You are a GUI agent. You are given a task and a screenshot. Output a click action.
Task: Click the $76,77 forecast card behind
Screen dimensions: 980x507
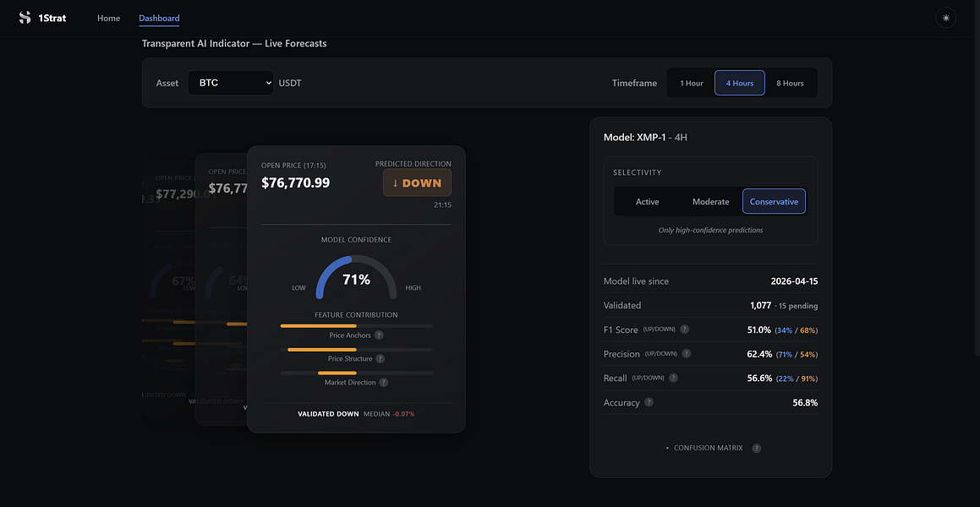[x=221, y=287]
